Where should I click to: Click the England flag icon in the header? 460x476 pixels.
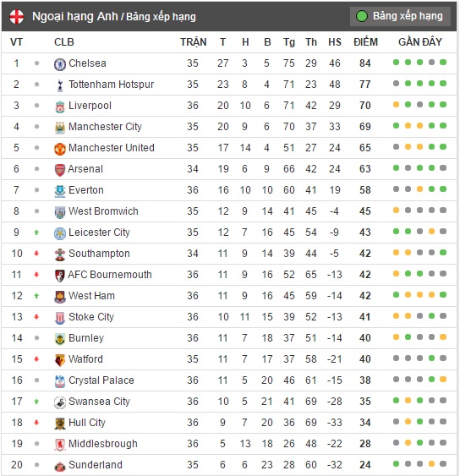(x=17, y=16)
